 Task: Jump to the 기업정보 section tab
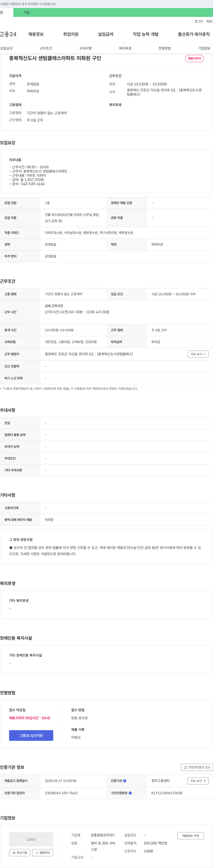tap(204, 48)
